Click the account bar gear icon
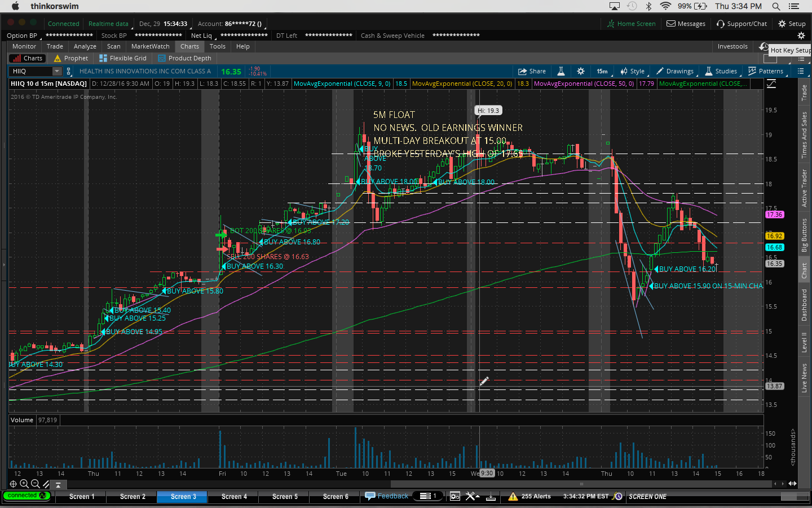This screenshot has height=508, width=812. (801, 36)
